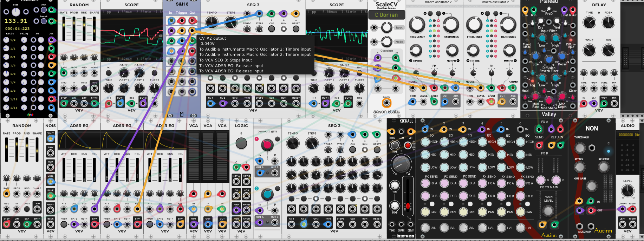Click the KICKALL SHAPE CV port
The width and height of the screenshot is (644, 241).
point(401,224)
